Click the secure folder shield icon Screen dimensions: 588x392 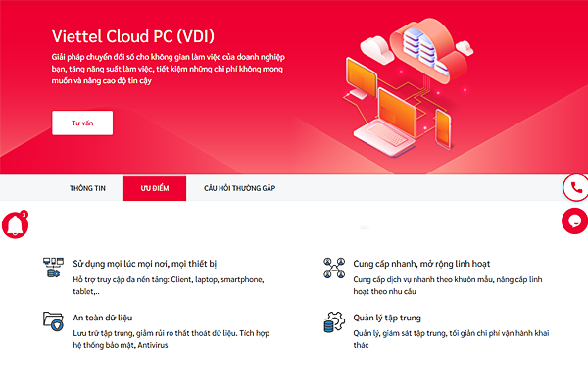click(x=53, y=321)
